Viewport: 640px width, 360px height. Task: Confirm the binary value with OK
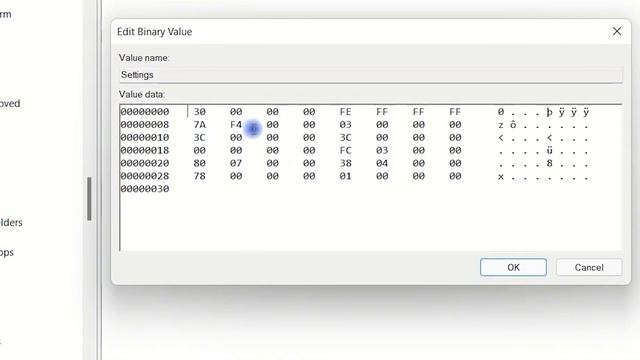[513, 267]
